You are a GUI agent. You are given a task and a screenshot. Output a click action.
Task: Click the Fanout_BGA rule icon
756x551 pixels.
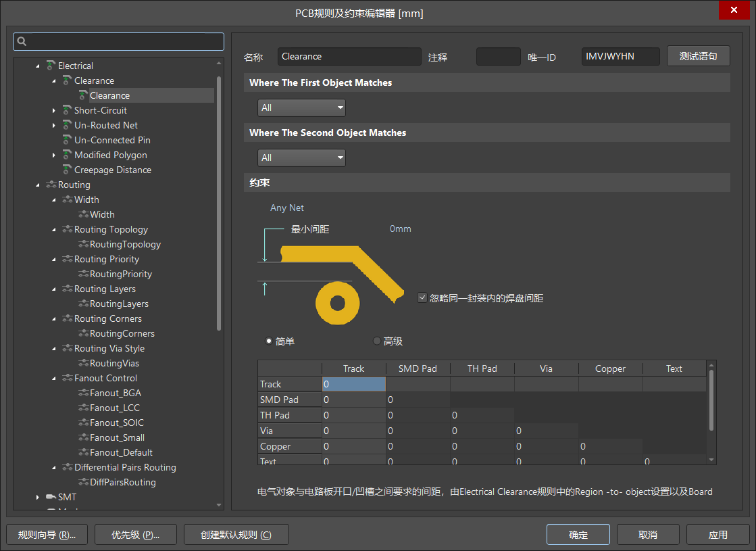[x=83, y=393]
